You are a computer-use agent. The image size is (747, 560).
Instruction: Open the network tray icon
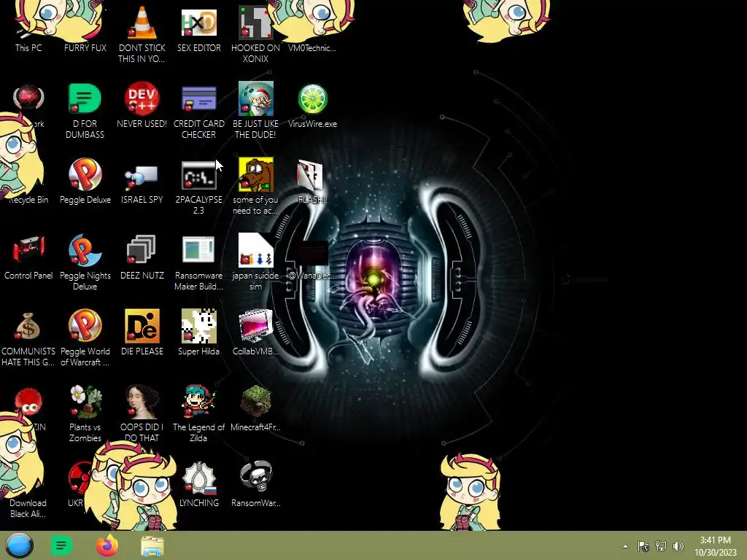(x=661, y=546)
